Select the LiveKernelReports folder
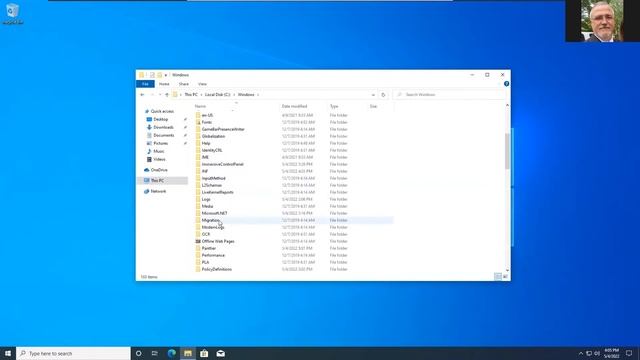This screenshot has height=360, width=640. [218, 192]
